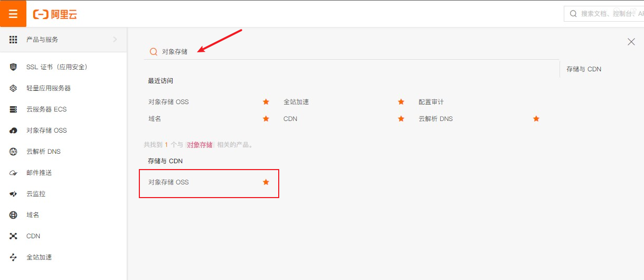Toggle favorite star for 对象存储 OSS search result
Viewport: 644px width, 280px height.
pyautogui.click(x=266, y=182)
